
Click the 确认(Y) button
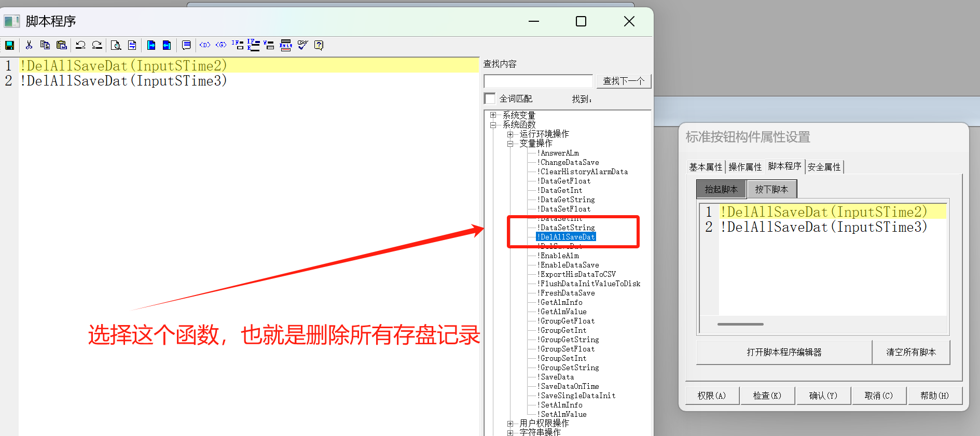tap(823, 396)
